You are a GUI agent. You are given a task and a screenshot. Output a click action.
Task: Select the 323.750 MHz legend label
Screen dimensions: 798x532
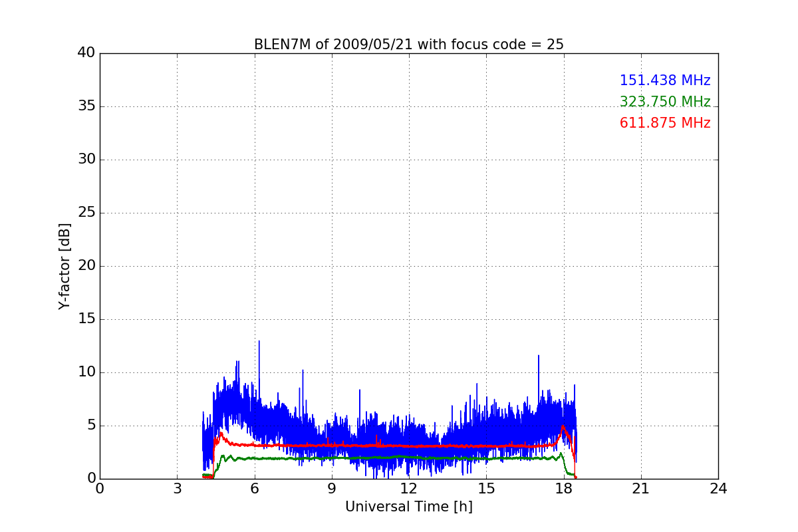pyautogui.click(x=665, y=102)
